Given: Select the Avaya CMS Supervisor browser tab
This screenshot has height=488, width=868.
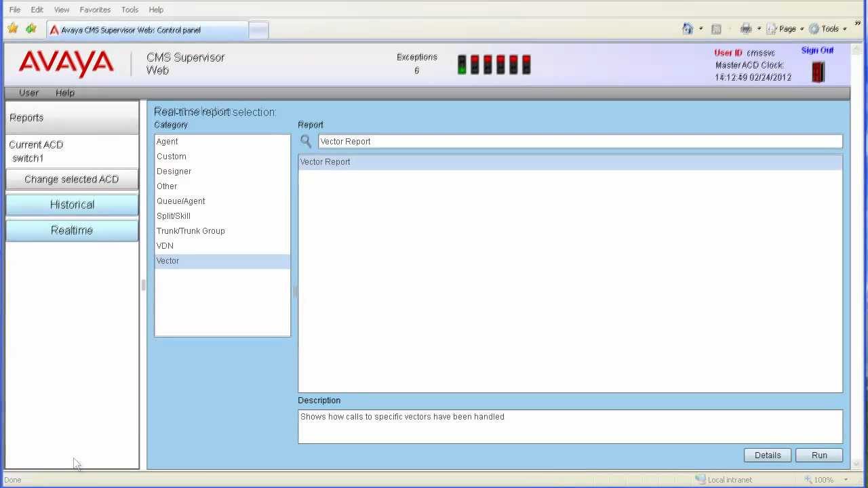Looking at the screenshot, I should [x=147, y=30].
